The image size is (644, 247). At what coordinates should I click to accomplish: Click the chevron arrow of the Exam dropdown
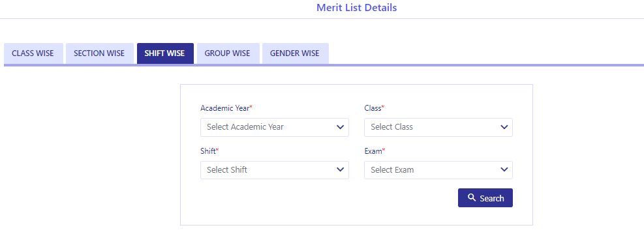[504, 170]
